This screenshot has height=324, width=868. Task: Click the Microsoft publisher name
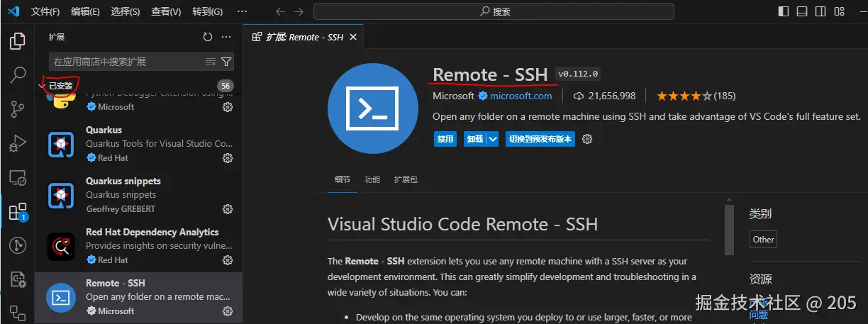453,96
